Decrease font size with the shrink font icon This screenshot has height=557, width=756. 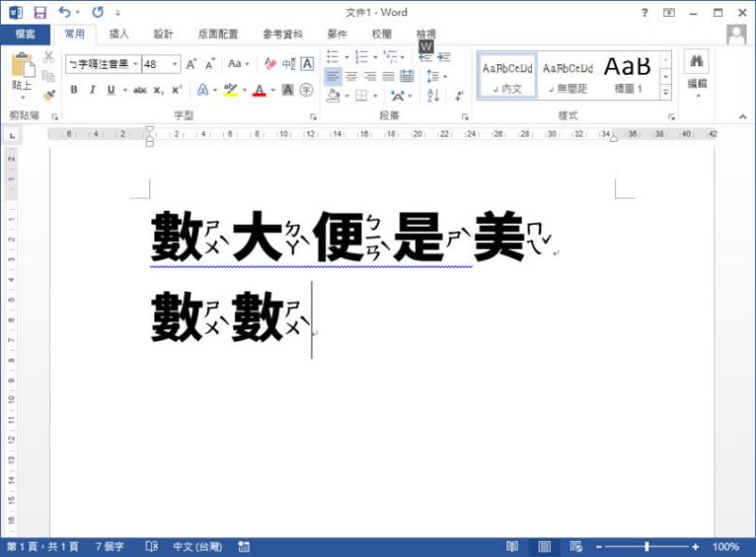[210, 63]
